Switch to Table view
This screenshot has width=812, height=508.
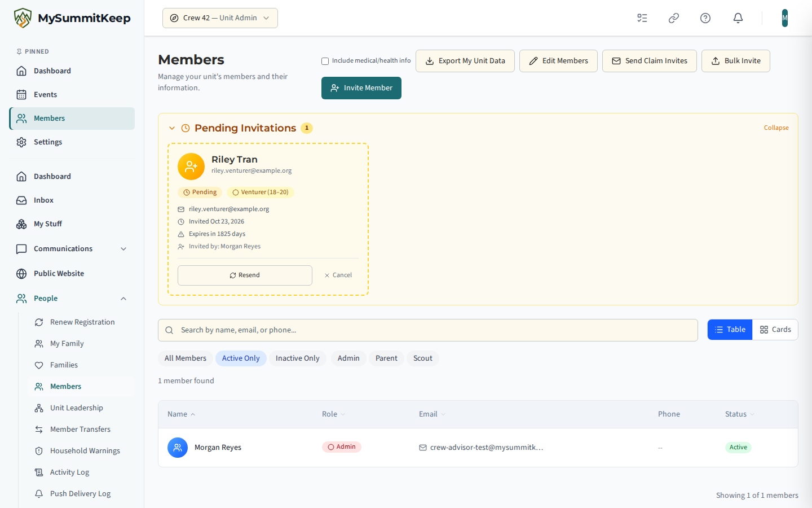tap(730, 330)
